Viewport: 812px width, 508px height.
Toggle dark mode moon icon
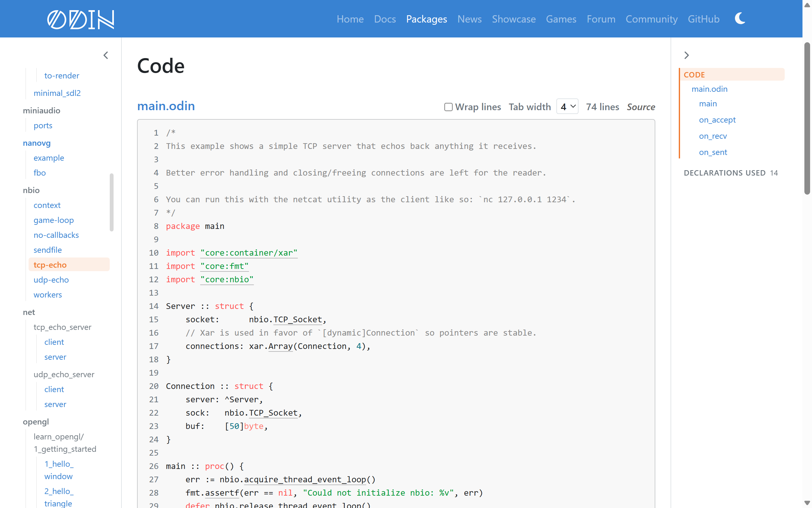740,18
